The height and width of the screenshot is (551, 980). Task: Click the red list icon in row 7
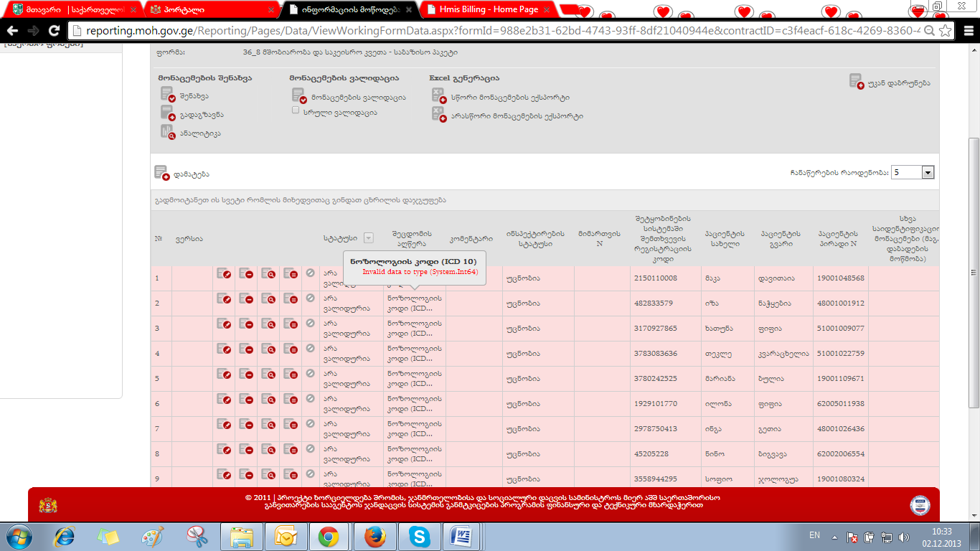[x=291, y=428]
